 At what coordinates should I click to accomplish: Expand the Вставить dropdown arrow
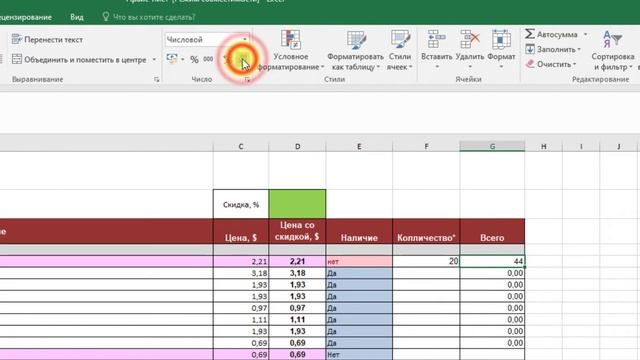[x=436, y=67]
